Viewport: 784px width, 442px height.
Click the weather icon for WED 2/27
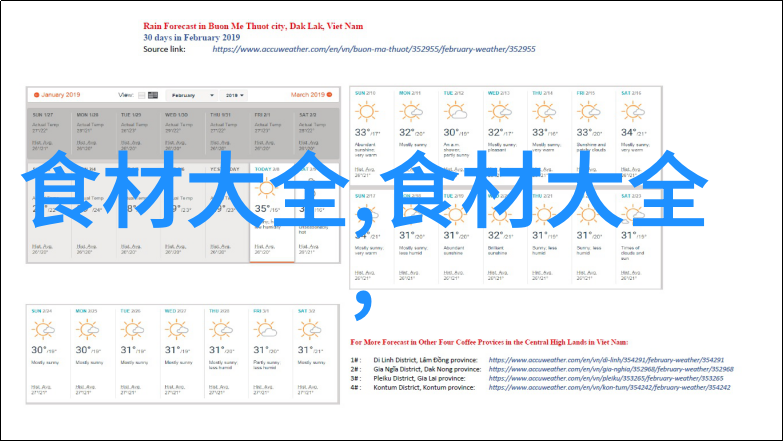pos(176,330)
